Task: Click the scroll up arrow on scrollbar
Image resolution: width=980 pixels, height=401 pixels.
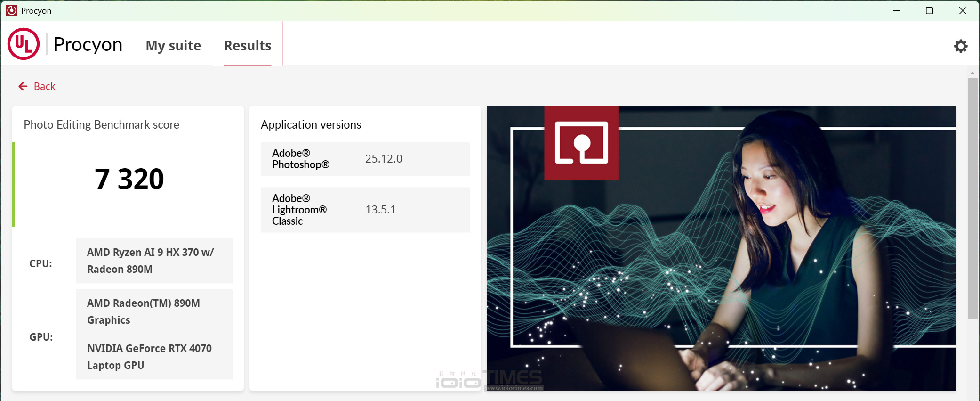Action: (x=972, y=73)
